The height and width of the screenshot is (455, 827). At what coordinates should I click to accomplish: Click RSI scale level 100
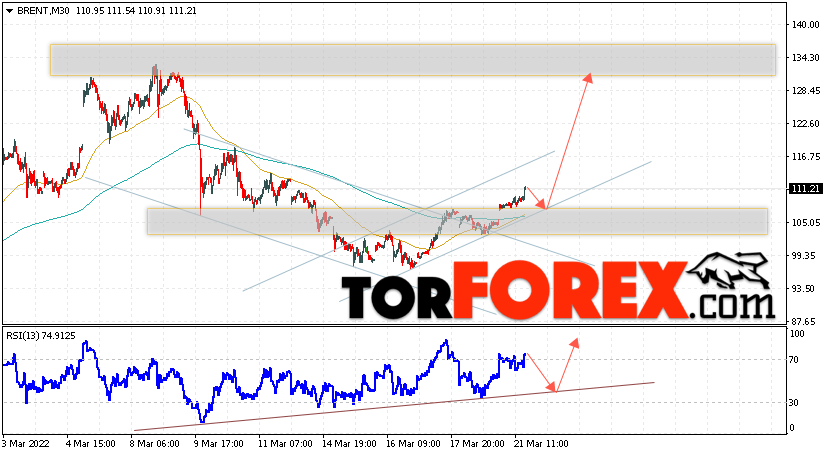tap(797, 334)
